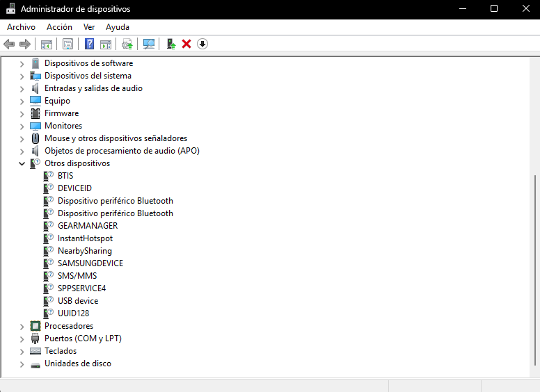Select the first Dispositivo periférico Bluetooth entry
540x392 pixels.
(116, 201)
